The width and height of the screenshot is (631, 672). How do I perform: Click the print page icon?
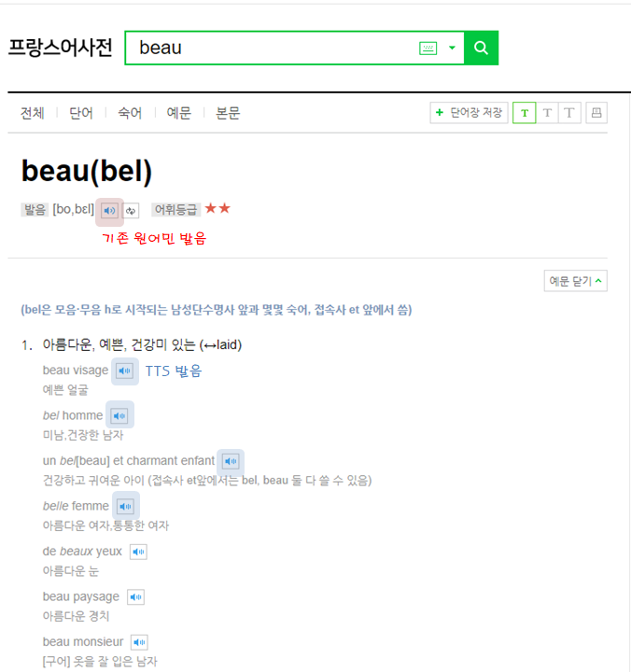coord(596,113)
